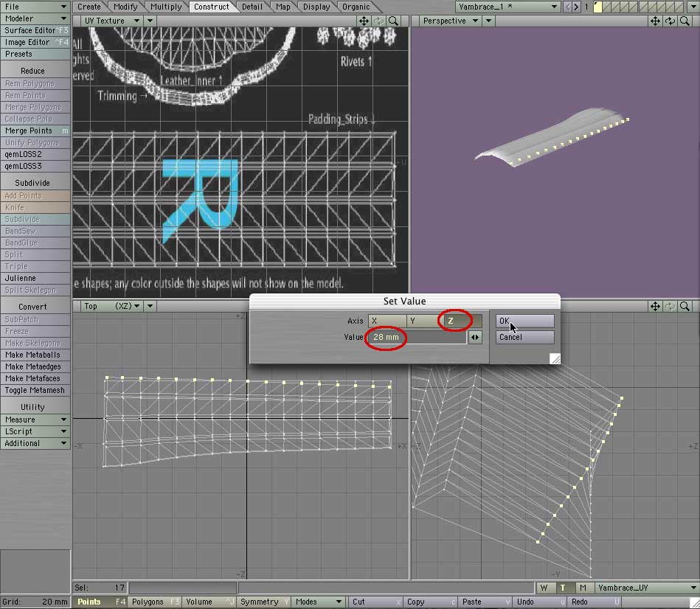Viewport: 700px width, 609px height.
Task: Click the Value mini-slider arrows button
Action: coord(475,337)
